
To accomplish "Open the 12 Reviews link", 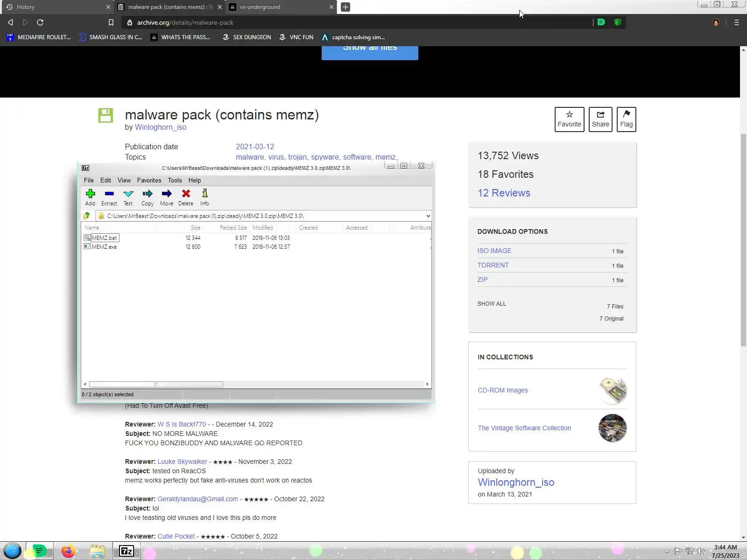I will (x=504, y=193).
